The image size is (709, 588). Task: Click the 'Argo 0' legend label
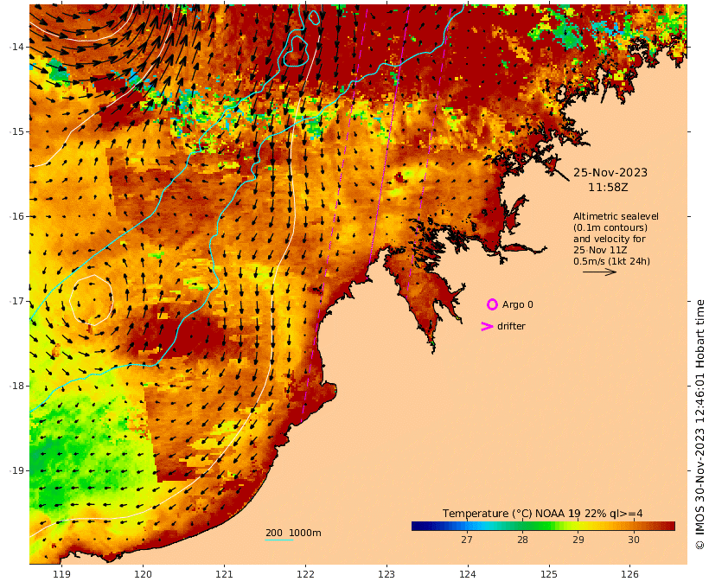[x=517, y=304]
